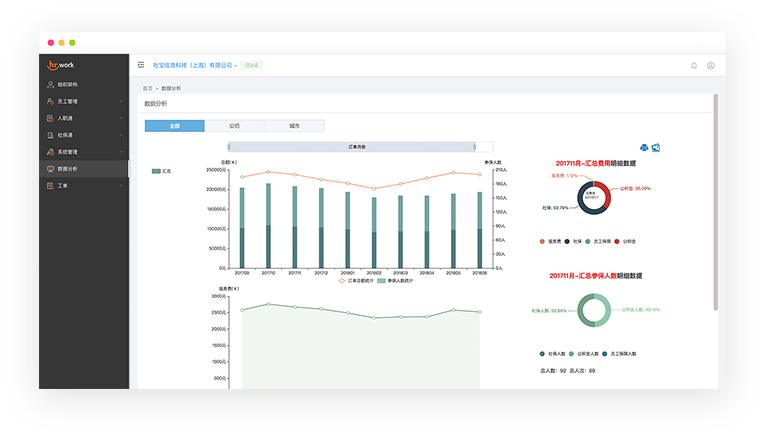Click the vertical page scrollbar
Viewport: 766px width, 436px height.
pyautogui.click(x=715, y=200)
